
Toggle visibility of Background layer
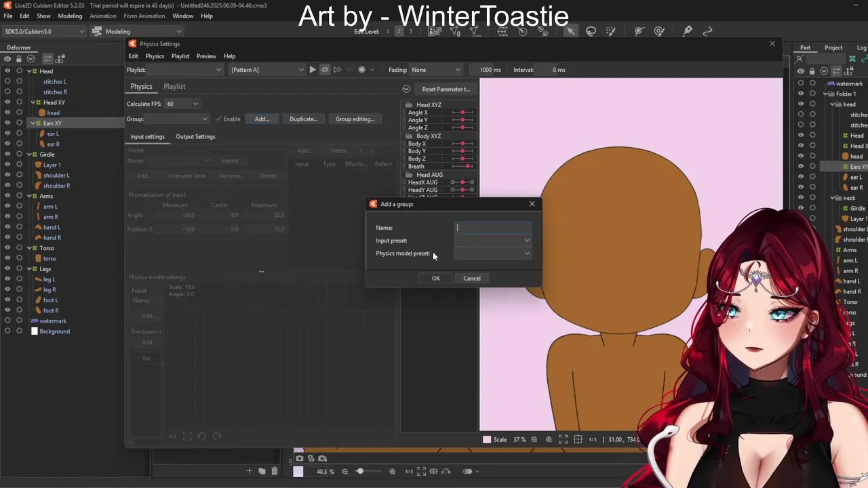coord(7,331)
